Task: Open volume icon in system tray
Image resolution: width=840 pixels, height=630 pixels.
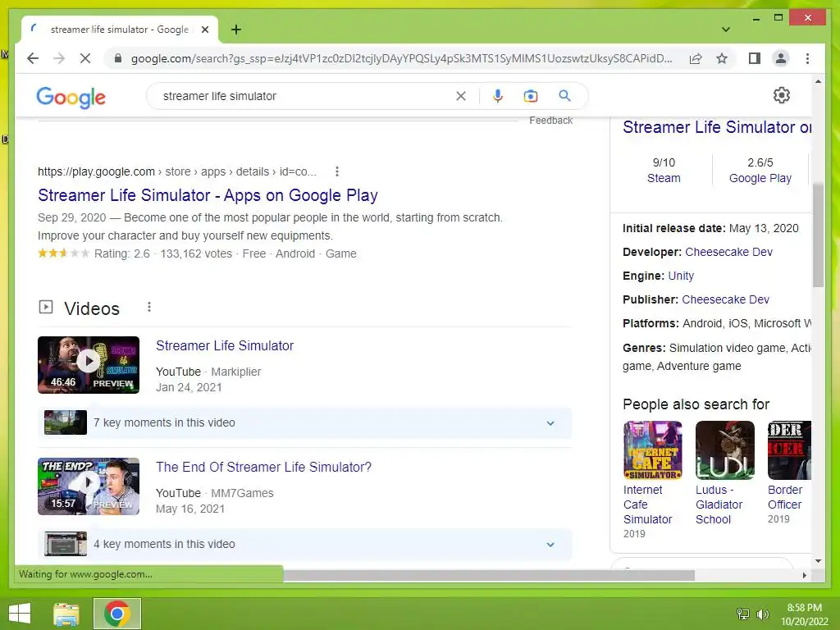Action: [x=762, y=614]
